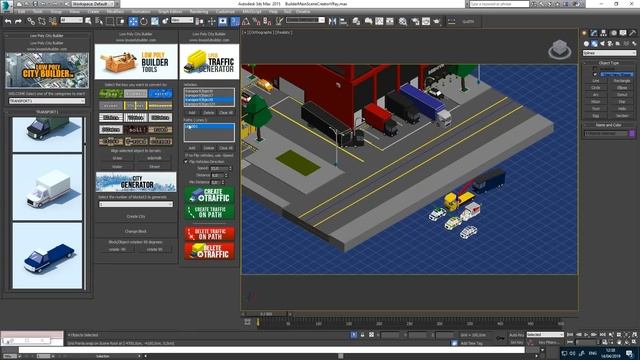Open the Schematic View icon

(x=390, y=21)
